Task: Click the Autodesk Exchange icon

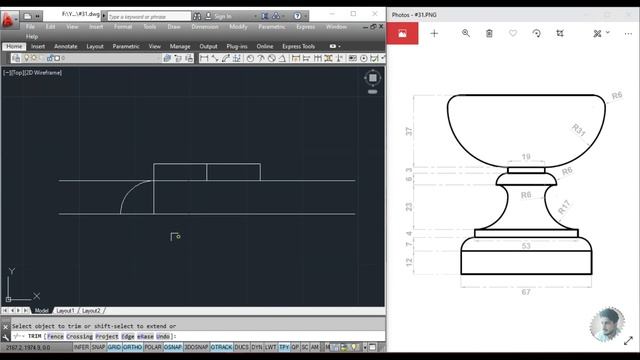Action: click(x=265, y=16)
